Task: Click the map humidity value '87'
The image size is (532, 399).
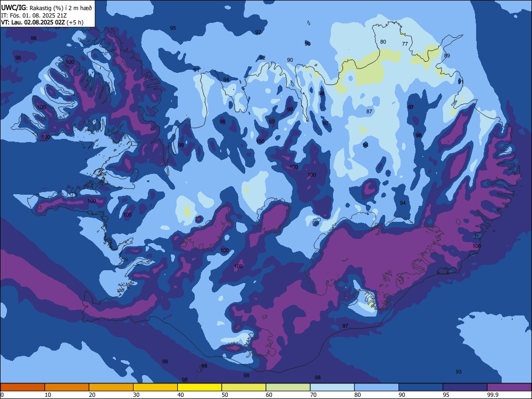Action: coord(369,111)
